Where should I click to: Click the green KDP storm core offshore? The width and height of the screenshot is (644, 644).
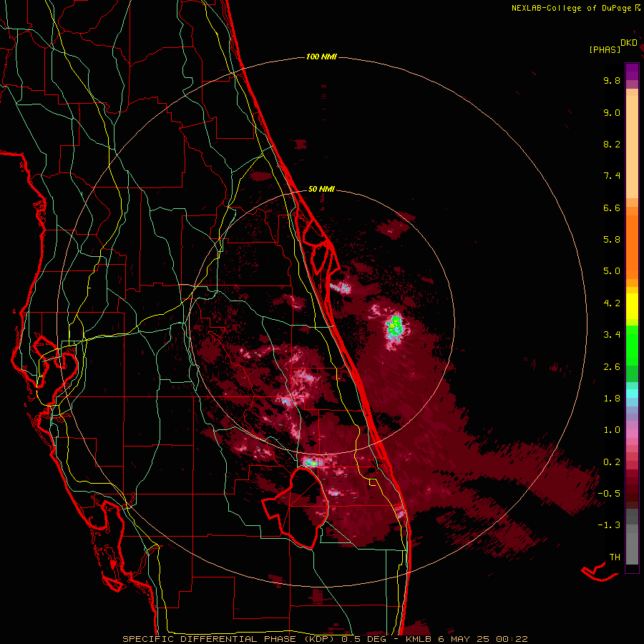coord(395,326)
